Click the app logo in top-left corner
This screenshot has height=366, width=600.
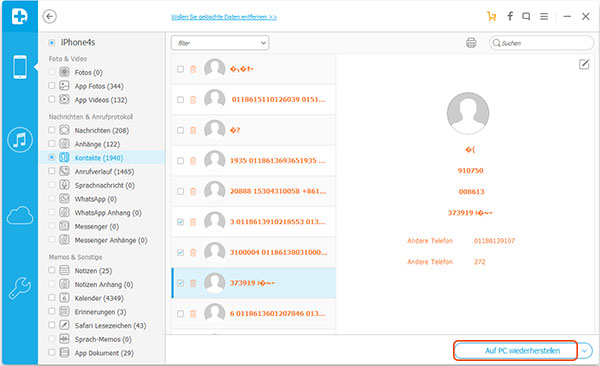(20, 16)
